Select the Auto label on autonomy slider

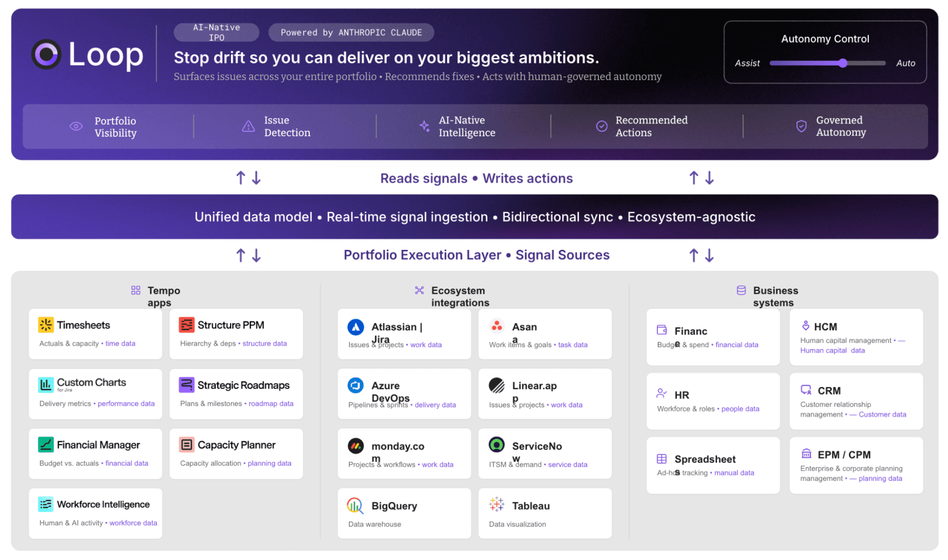(905, 63)
